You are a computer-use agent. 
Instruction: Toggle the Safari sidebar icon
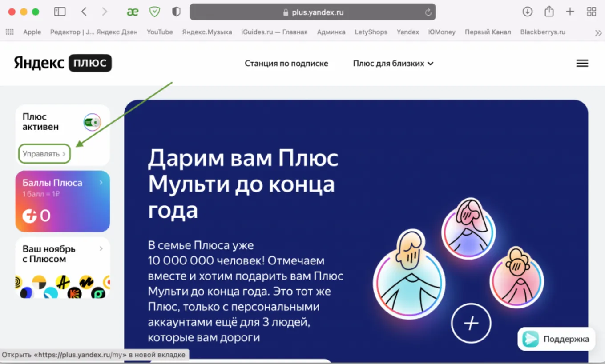tap(60, 12)
